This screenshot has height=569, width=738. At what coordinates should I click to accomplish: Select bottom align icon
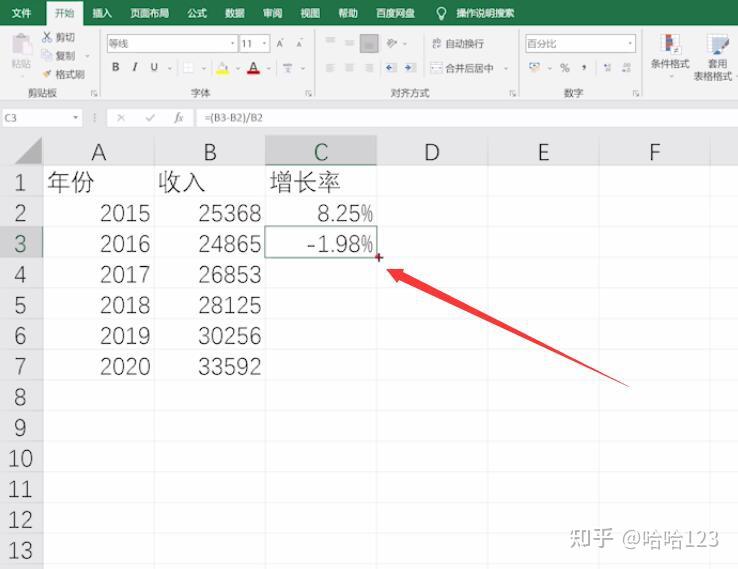pos(369,43)
